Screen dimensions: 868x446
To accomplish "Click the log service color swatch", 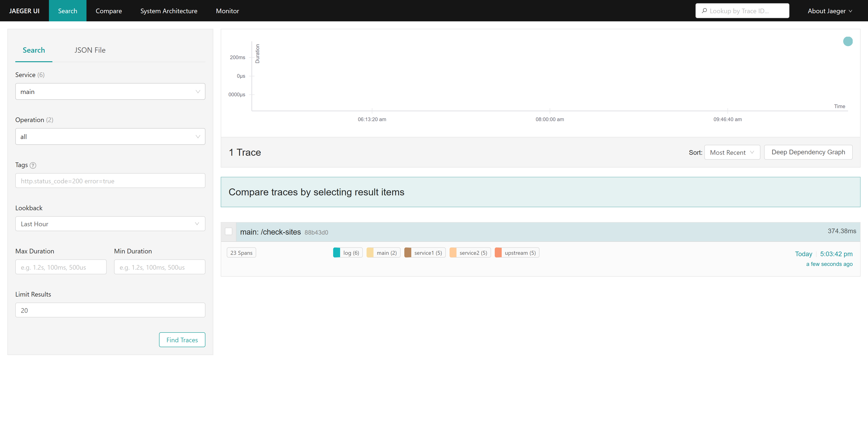I will tap(337, 253).
